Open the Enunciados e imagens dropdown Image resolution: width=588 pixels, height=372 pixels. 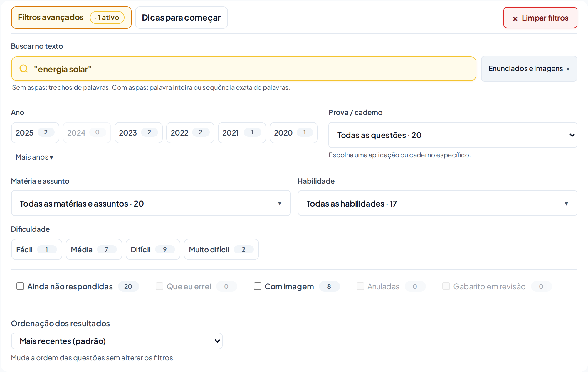click(x=529, y=69)
